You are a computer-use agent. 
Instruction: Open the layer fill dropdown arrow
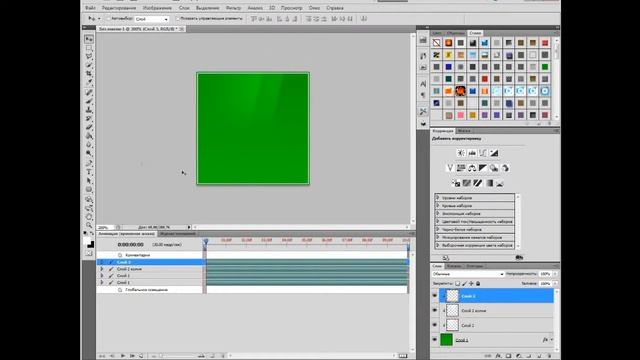point(555,283)
